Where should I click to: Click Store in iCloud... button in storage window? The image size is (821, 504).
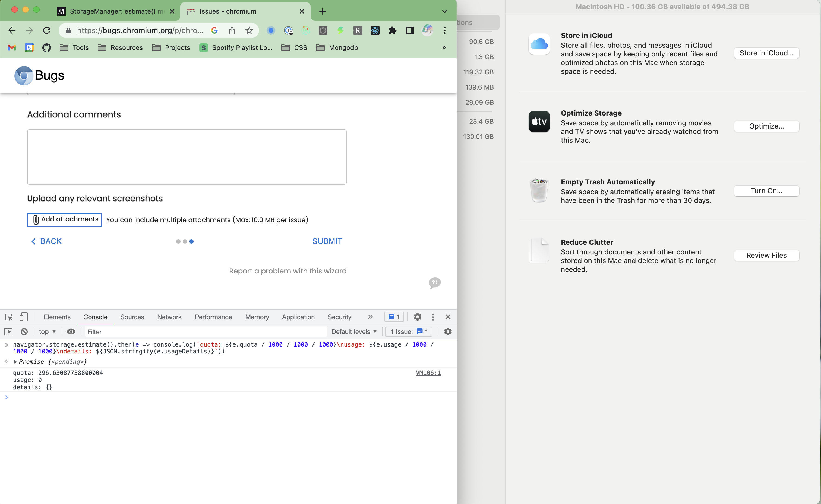pyautogui.click(x=766, y=53)
